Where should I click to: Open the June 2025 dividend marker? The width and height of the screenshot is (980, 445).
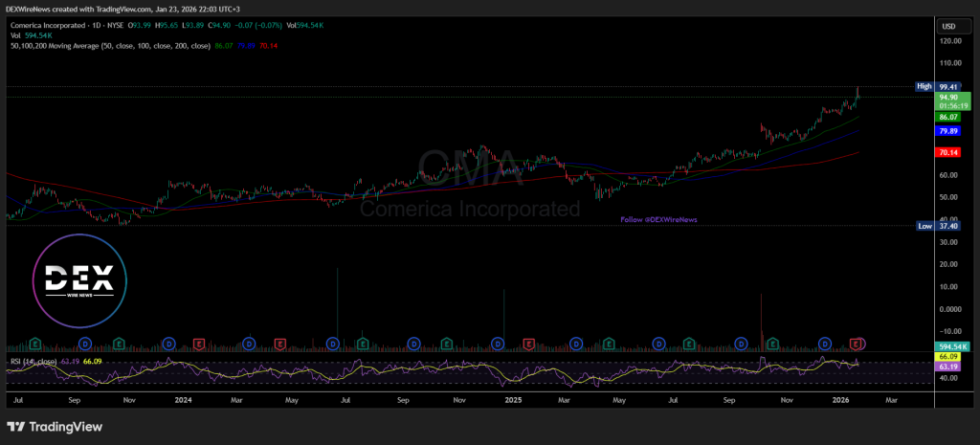point(658,344)
